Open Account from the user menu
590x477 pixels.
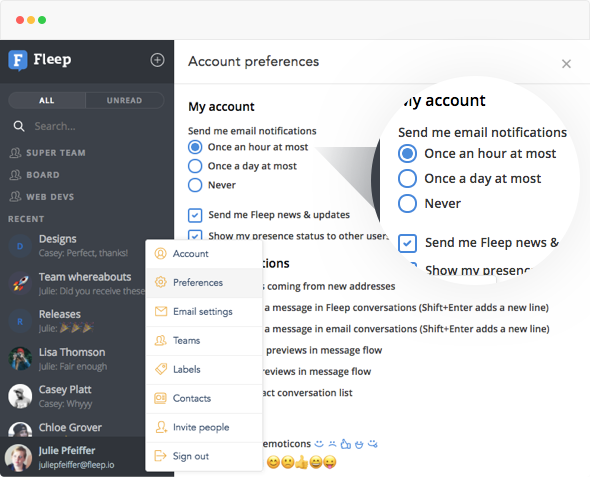pos(204,254)
